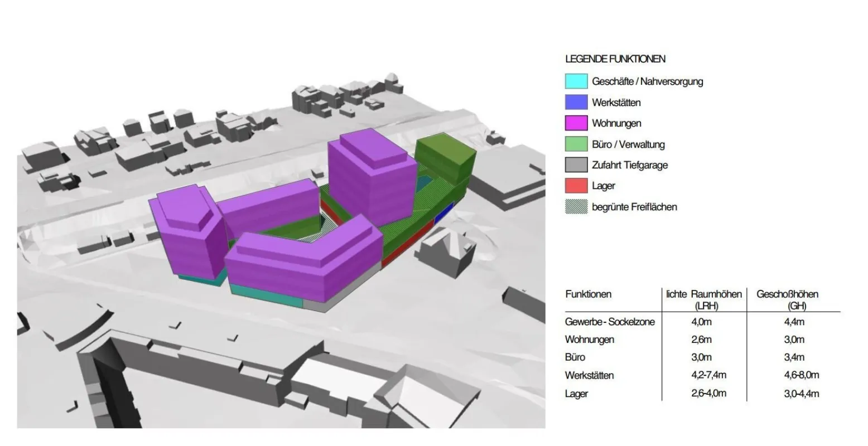Select the green Büro / Verwaltung legend symbol

click(576, 144)
